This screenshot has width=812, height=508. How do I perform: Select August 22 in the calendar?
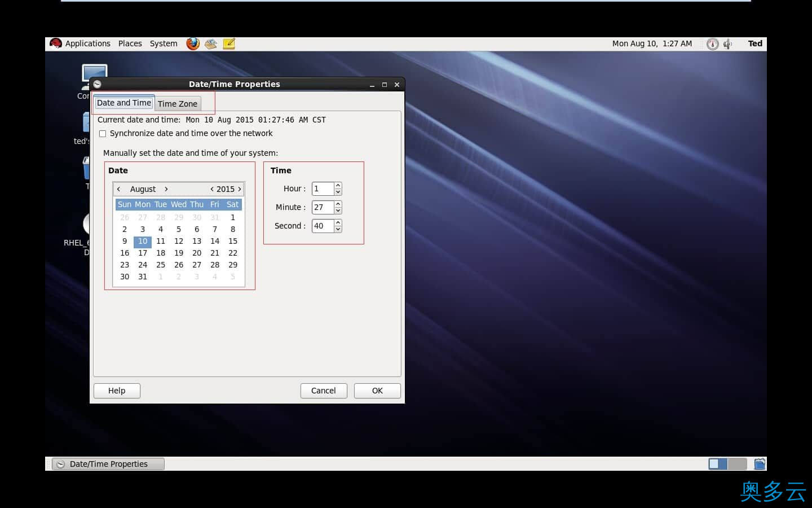tap(233, 253)
